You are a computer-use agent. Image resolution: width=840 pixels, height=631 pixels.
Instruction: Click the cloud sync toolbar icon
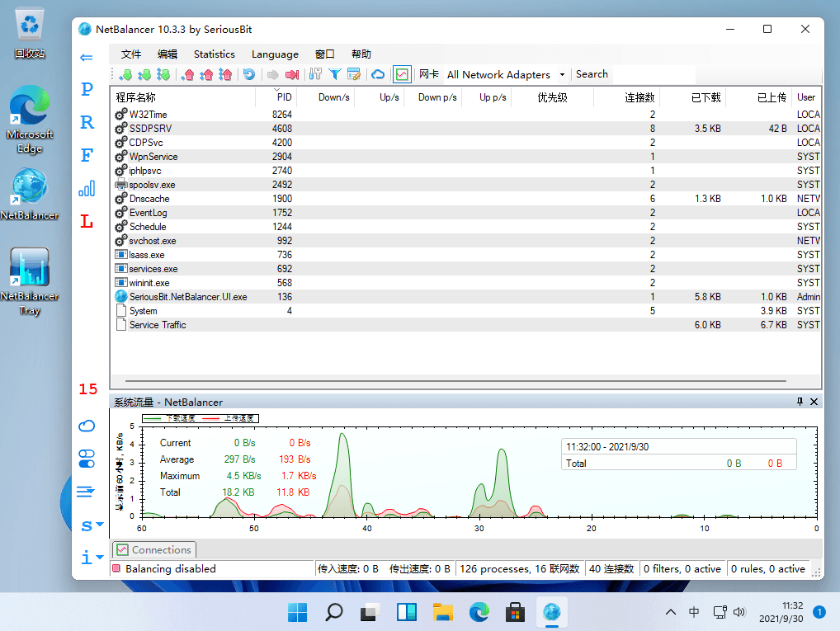point(378,74)
